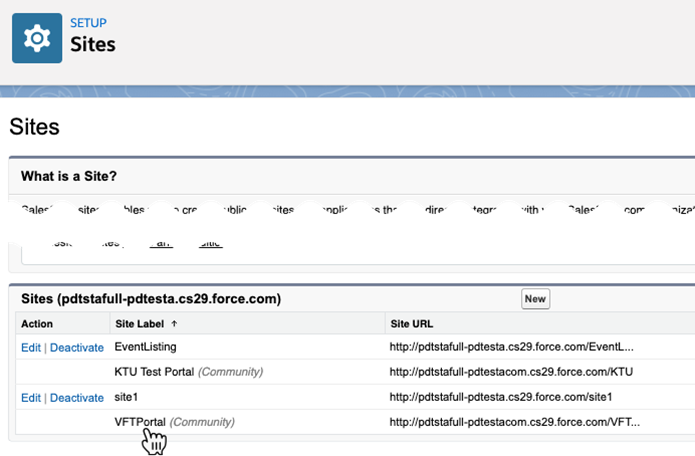Deactivate the EventListing site

77,347
